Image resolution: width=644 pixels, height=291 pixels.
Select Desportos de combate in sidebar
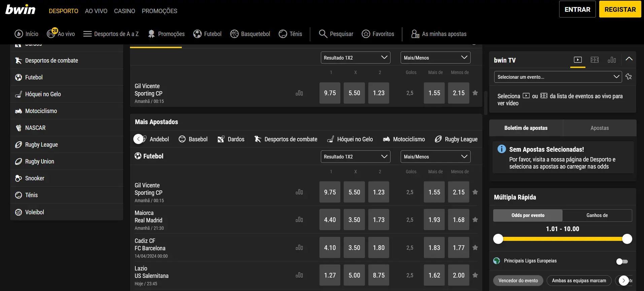pos(67,61)
